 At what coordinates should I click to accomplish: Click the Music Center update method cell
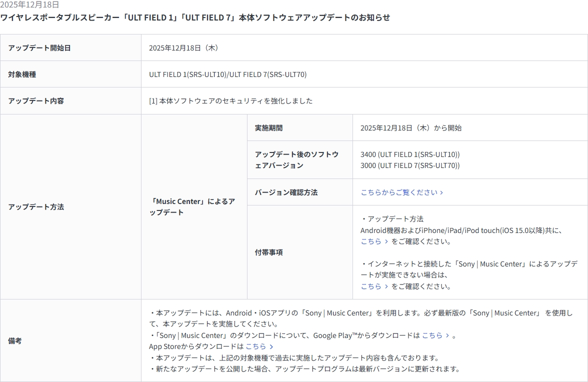[192, 207]
